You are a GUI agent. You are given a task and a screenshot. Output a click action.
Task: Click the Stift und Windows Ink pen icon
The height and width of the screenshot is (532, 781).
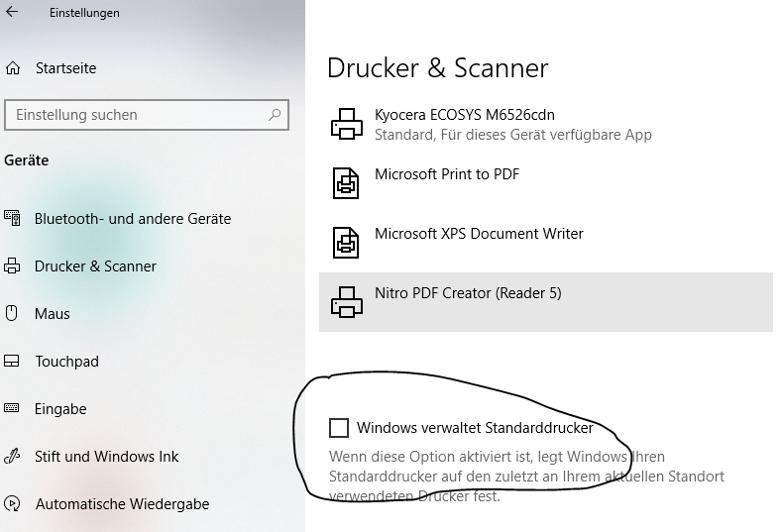click(12, 457)
